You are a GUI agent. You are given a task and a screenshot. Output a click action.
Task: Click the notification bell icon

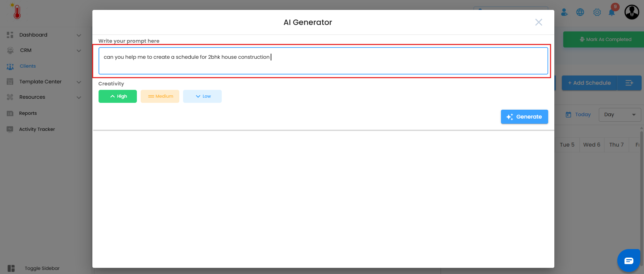coord(611,13)
